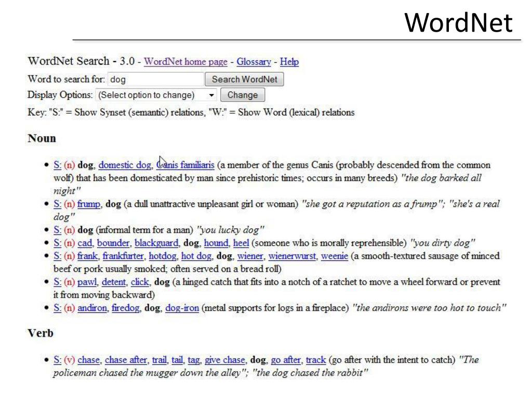Open the 'weenie' word link
Image resolution: width=532 pixels, height=399 pixels.
tap(335, 256)
